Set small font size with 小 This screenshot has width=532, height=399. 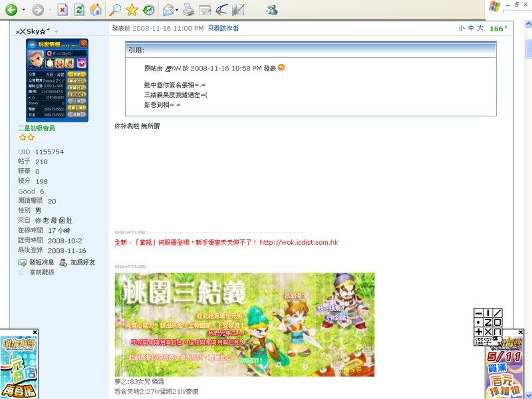pyautogui.click(x=462, y=28)
